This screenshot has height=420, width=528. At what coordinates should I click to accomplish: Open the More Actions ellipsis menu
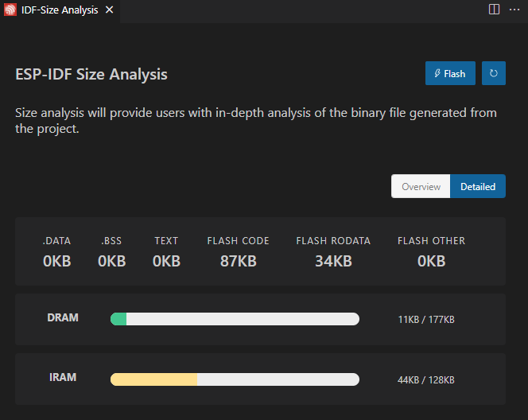(x=514, y=10)
